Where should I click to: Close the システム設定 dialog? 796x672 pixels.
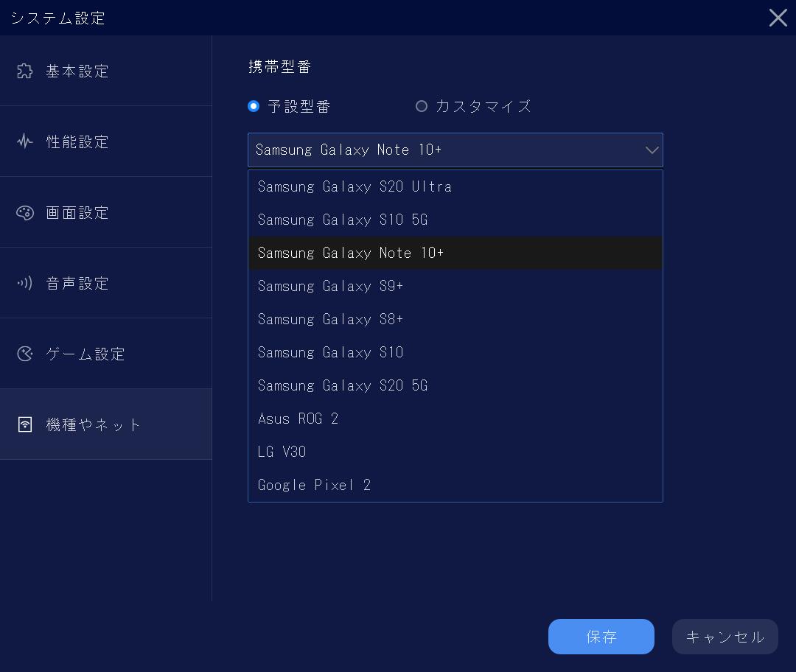(x=778, y=18)
